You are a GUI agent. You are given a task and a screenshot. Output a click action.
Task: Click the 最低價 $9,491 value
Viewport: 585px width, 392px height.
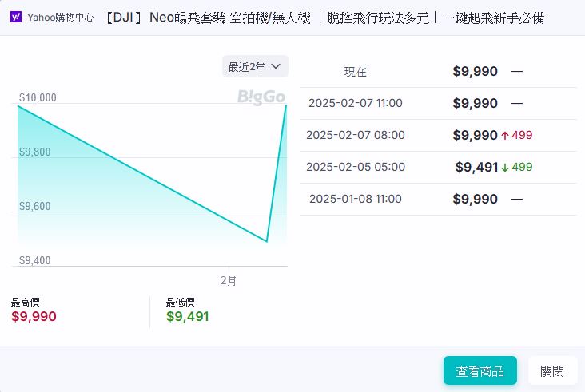(x=188, y=316)
